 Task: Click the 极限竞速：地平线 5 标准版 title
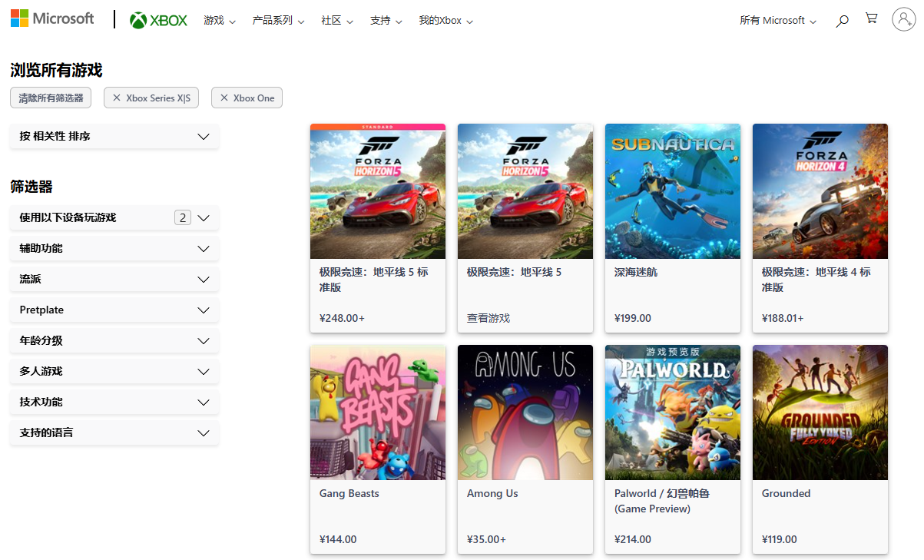click(x=374, y=280)
